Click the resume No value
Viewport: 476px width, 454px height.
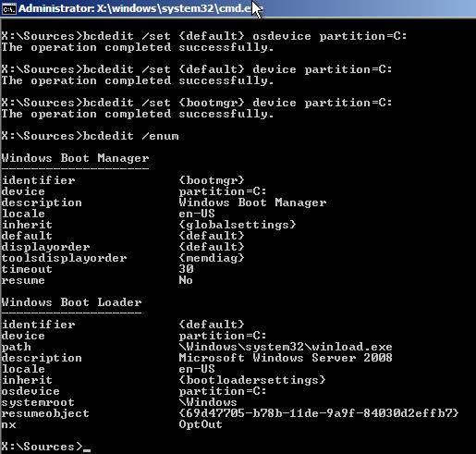[x=186, y=280]
